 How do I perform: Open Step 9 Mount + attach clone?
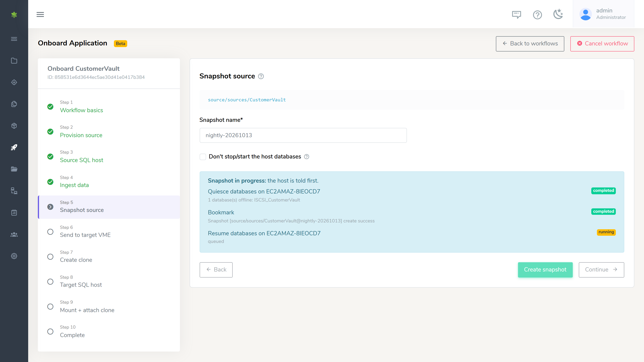[x=109, y=306]
